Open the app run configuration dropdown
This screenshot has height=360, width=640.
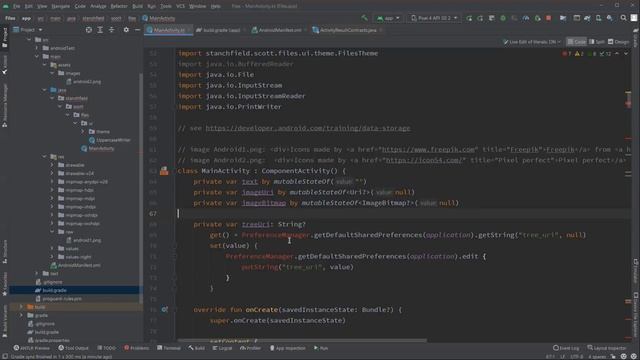(388, 18)
